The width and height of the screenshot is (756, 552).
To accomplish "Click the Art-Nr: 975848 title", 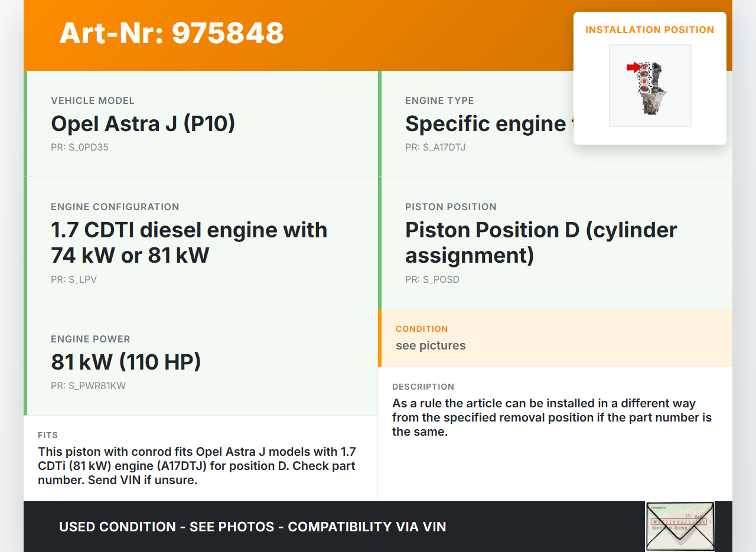I will (171, 33).
